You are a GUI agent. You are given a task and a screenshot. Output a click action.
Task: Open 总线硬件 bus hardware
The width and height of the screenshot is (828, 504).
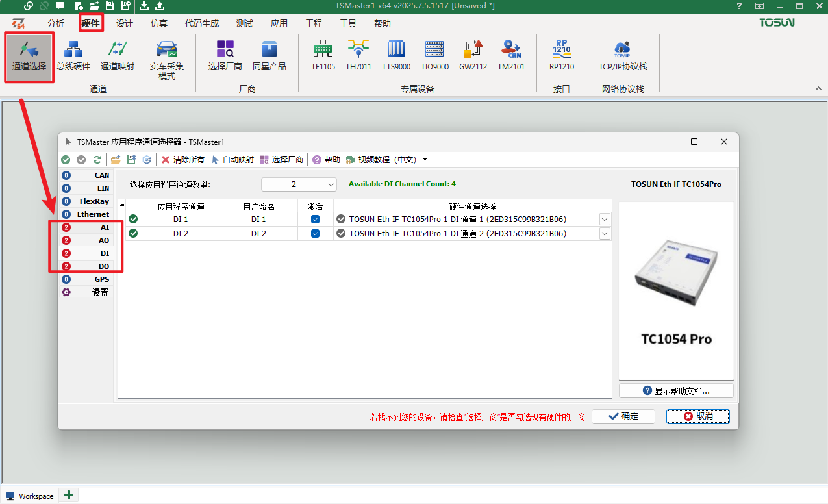click(x=73, y=57)
